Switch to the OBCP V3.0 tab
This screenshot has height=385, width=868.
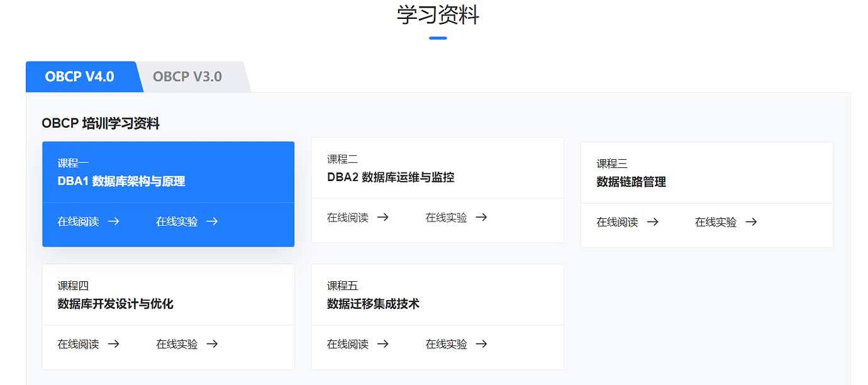187,76
